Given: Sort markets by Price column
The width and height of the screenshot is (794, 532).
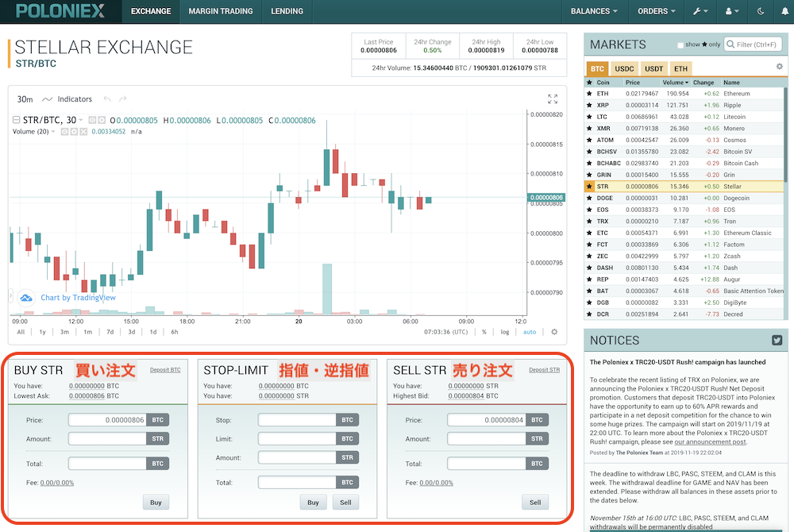Looking at the screenshot, I should pos(633,83).
